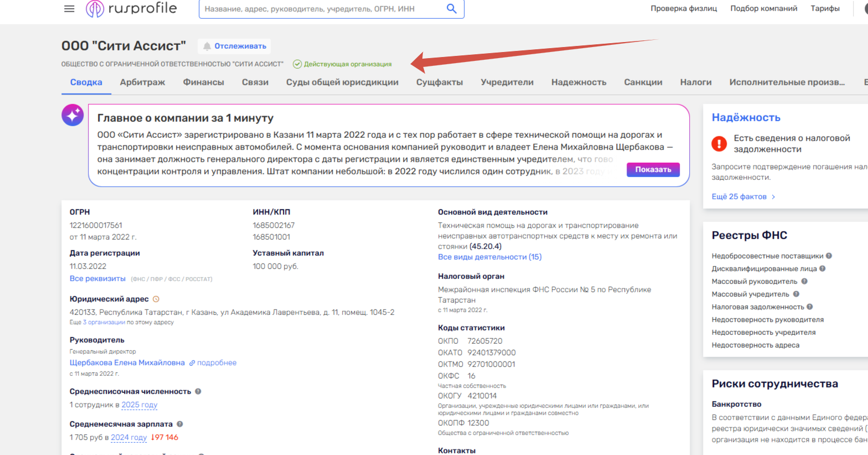The height and width of the screenshot is (455, 868).
Task: Open Исполнительные производства tab
Action: [x=787, y=82]
